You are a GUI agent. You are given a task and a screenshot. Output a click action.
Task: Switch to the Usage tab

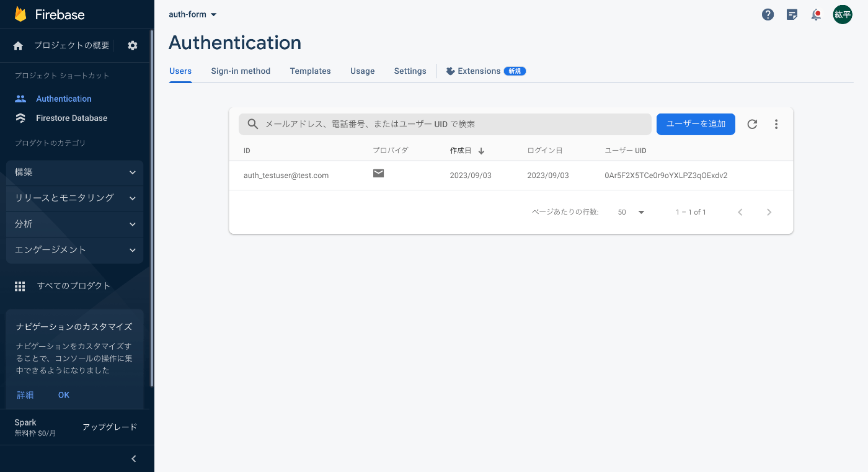[362, 71]
